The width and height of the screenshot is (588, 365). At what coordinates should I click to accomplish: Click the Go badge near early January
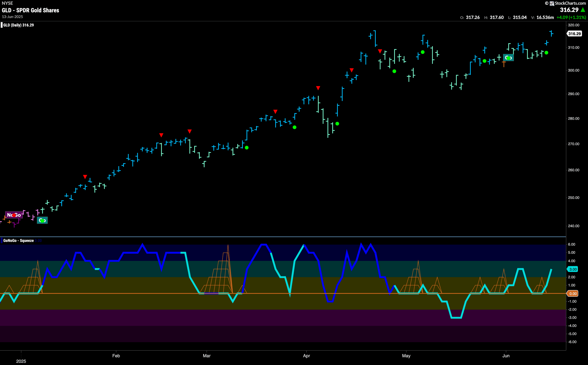[42, 220]
